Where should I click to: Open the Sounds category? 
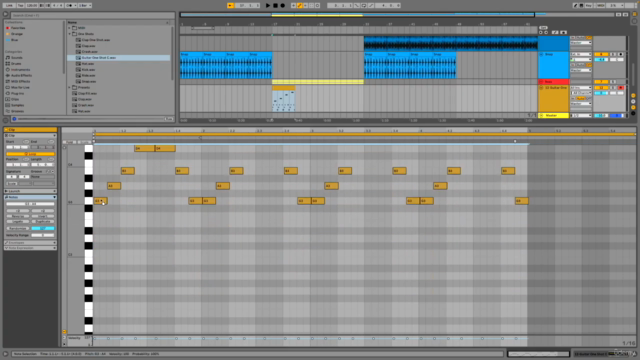tap(17, 58)
